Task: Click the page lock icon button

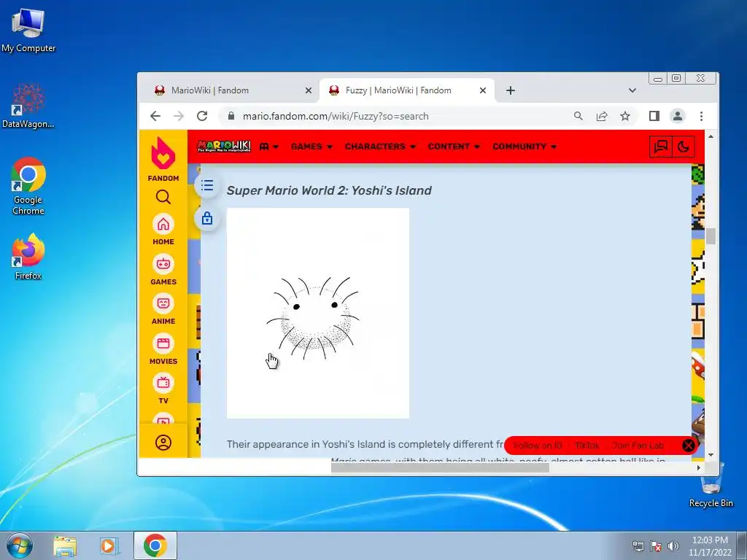Action: 206,219
